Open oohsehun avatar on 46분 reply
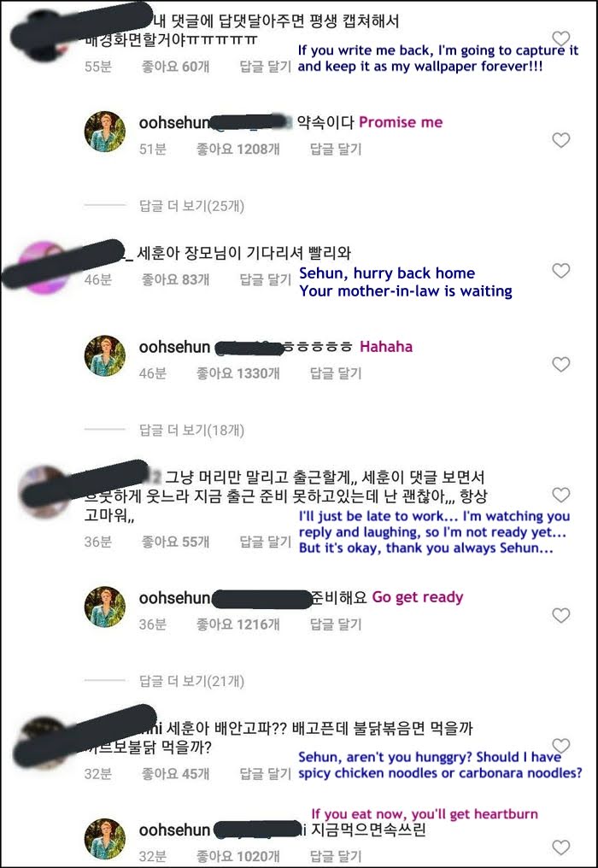Viewport: 598px width, 868px height. (104, 356)
